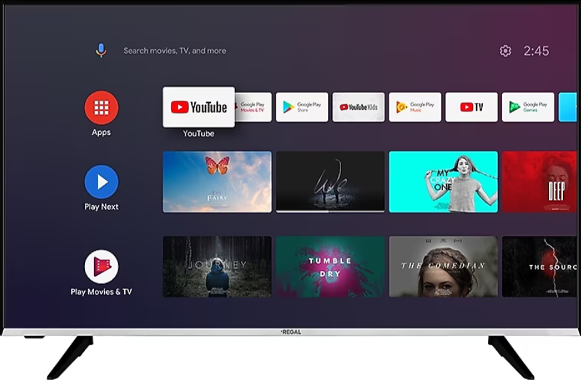Open the Journey forest thumbnail
This screenshot has height=392, width=581.
click(217, 266)
